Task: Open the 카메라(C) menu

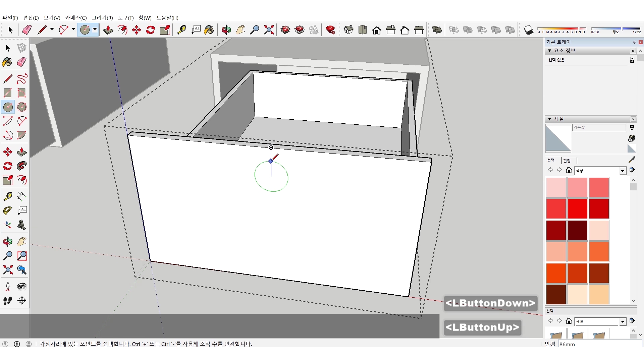Action: tap(76, 18)
